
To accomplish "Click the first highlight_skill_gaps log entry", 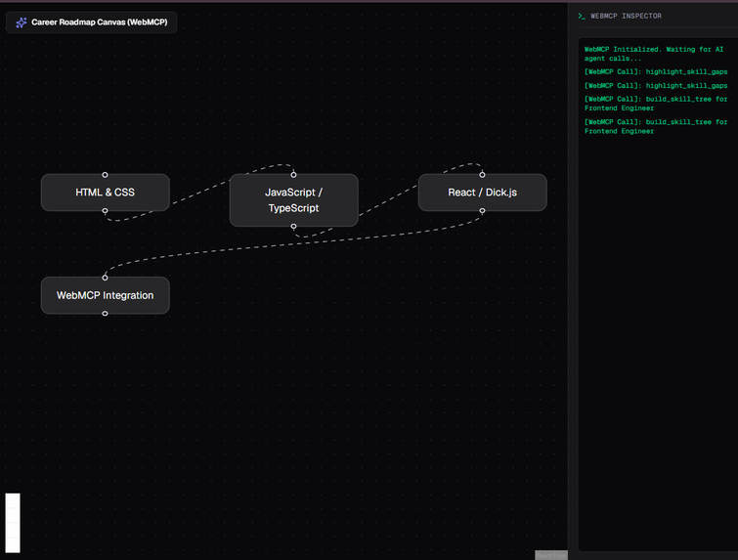I will pyautogui.click(x=656, y=72).
